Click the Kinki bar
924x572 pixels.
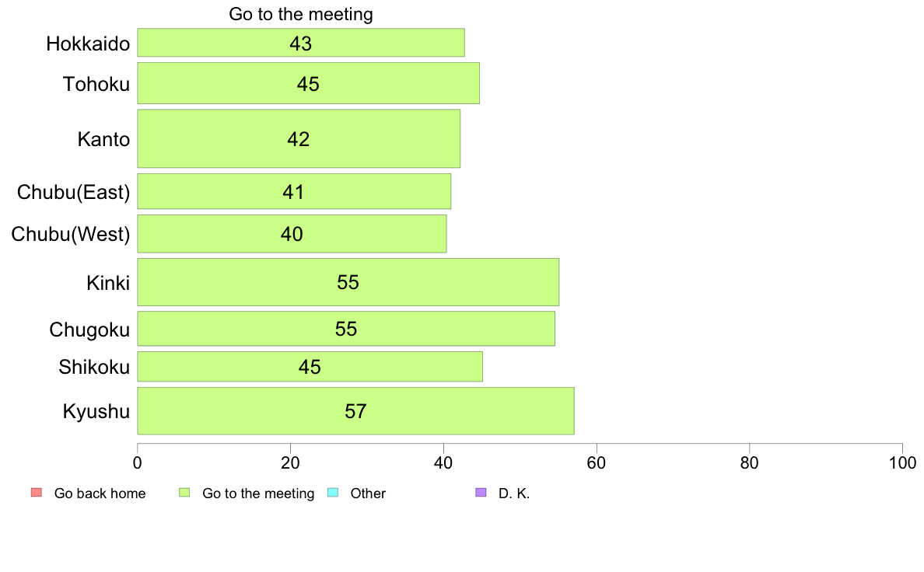click(348, 282)
